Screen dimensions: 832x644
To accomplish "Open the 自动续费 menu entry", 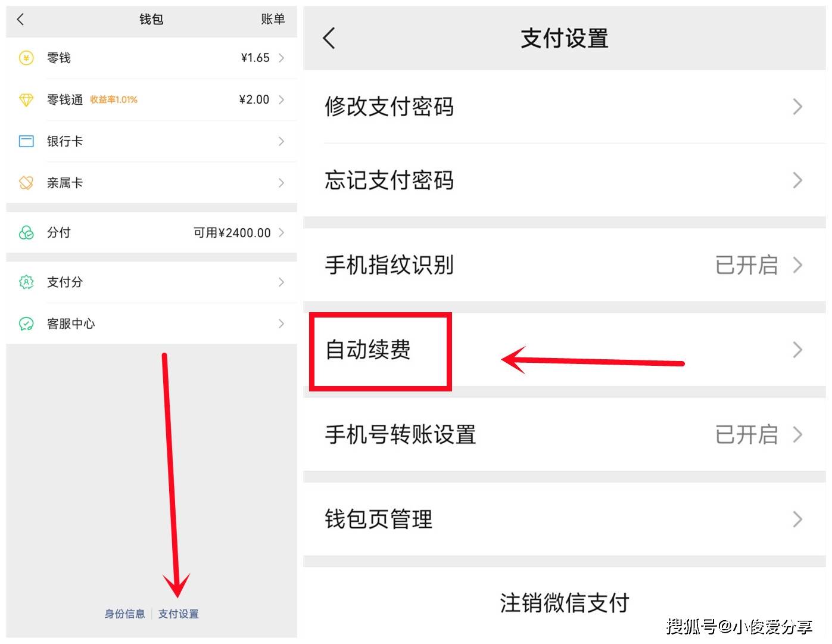I will click(368, 350).
